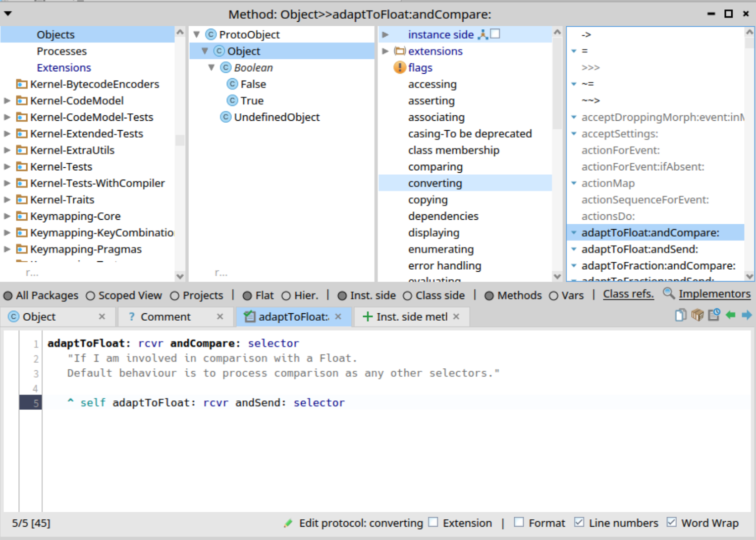Click the history clock document icon

(714, 315)
